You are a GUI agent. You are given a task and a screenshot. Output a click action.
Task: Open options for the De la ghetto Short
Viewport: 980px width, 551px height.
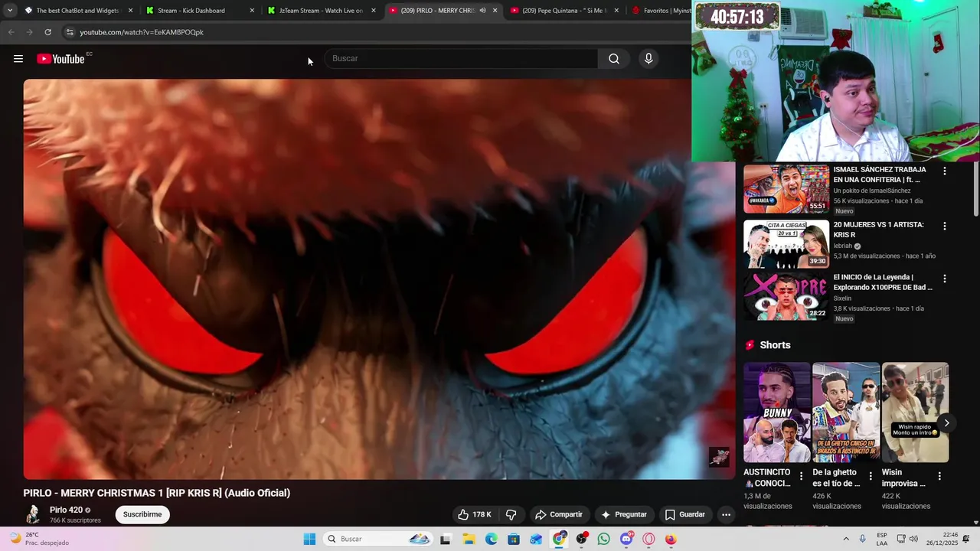click(x=871, y=476)
